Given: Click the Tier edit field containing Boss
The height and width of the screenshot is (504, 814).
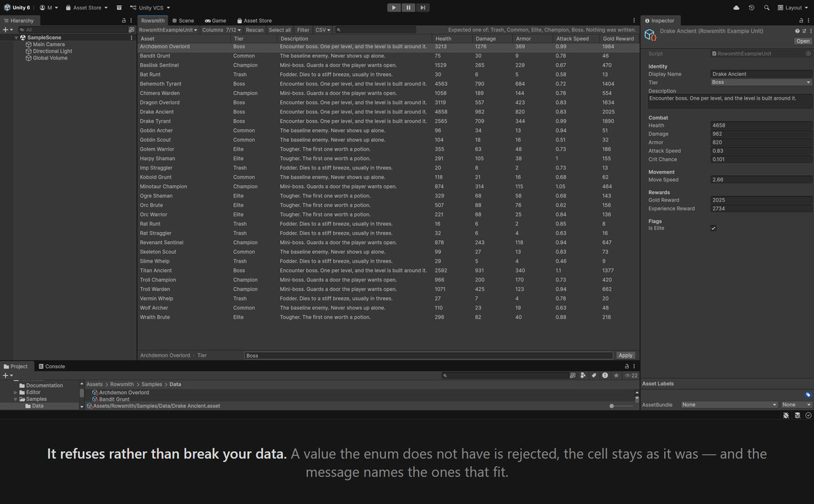Looking at the screenshot, I should [x=429, y=355].
